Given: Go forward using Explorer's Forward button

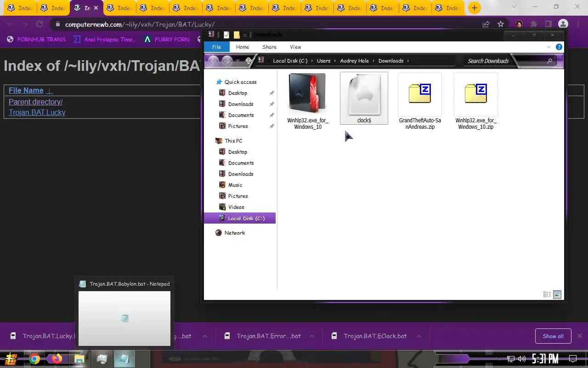Looking at the screenshot, I should 227,61.
